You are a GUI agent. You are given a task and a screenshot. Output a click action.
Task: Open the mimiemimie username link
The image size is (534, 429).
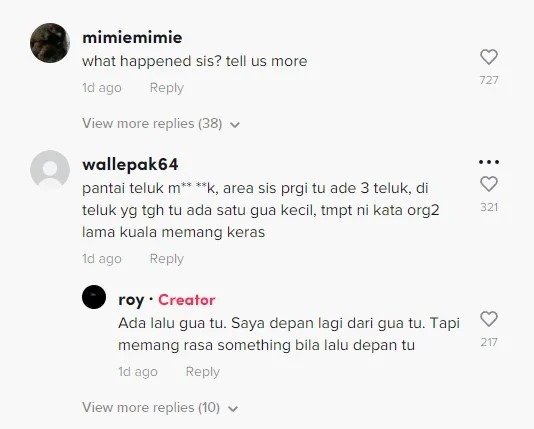132,37
